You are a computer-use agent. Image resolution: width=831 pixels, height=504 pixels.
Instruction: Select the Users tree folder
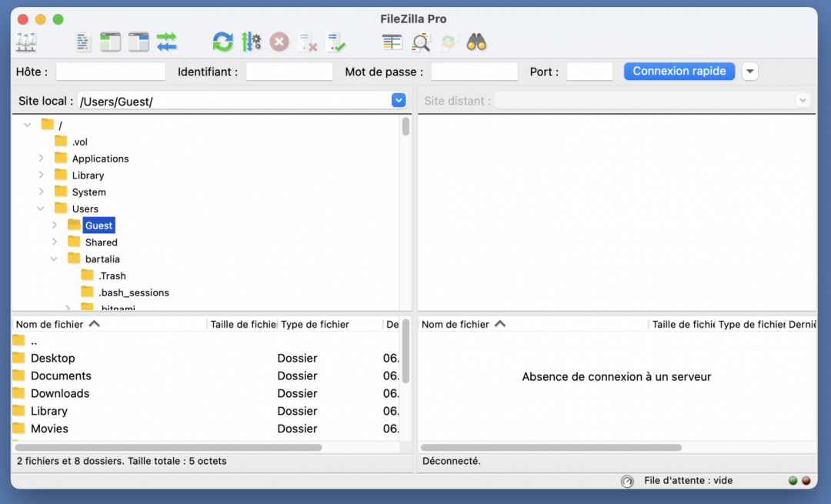[85, 209]
